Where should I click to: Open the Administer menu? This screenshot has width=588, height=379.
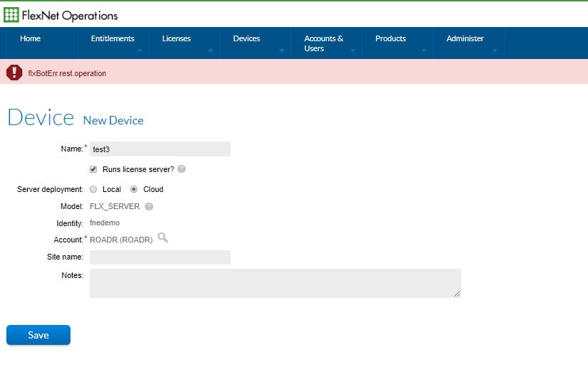tap(465, 38)
